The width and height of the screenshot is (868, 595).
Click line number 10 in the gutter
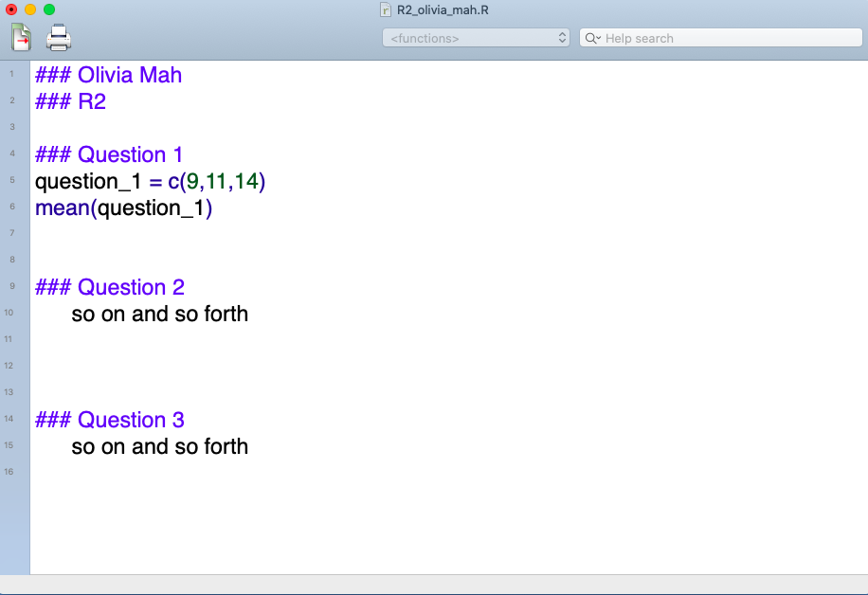(x=9, y=313)
